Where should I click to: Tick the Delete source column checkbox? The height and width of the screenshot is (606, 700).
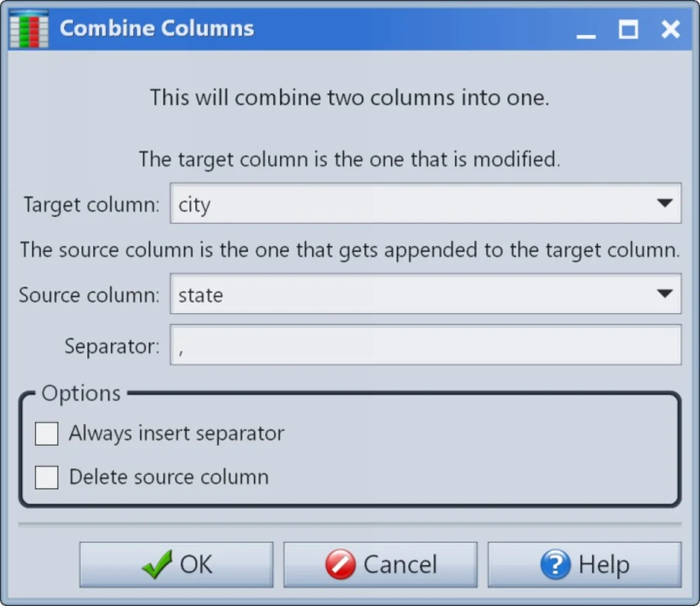pyautogui.click(x=47, y=477)
